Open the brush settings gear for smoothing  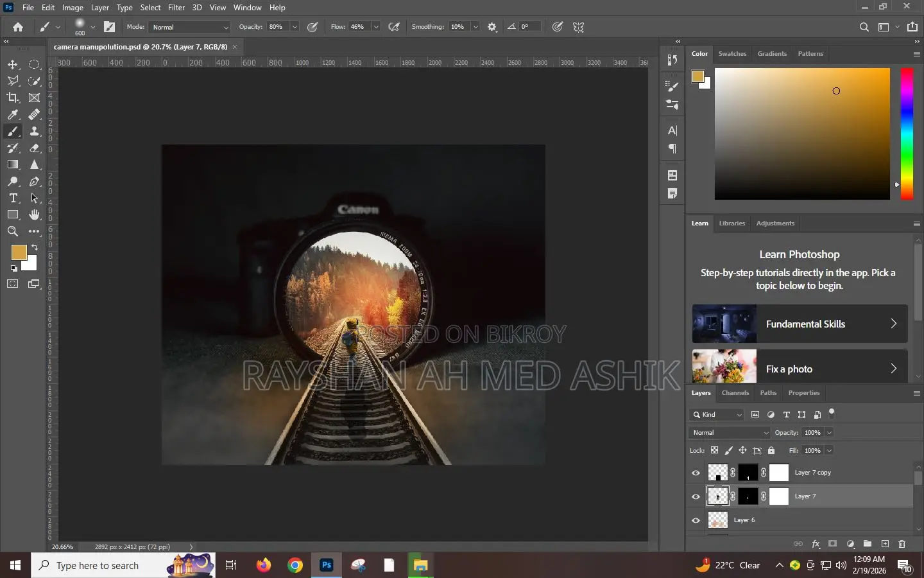coord(492,27)
